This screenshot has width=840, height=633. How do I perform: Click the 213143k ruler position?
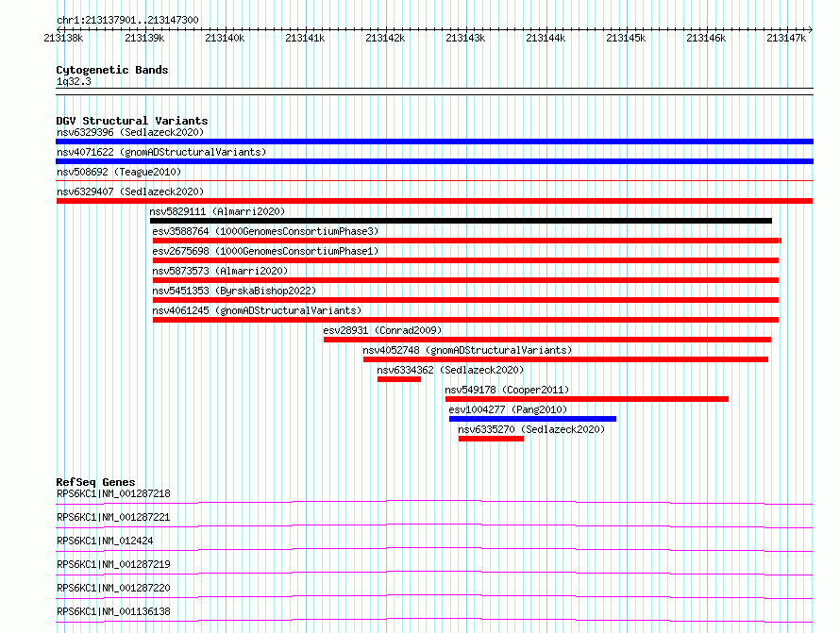pyautogui.click(x=465, y=38)
